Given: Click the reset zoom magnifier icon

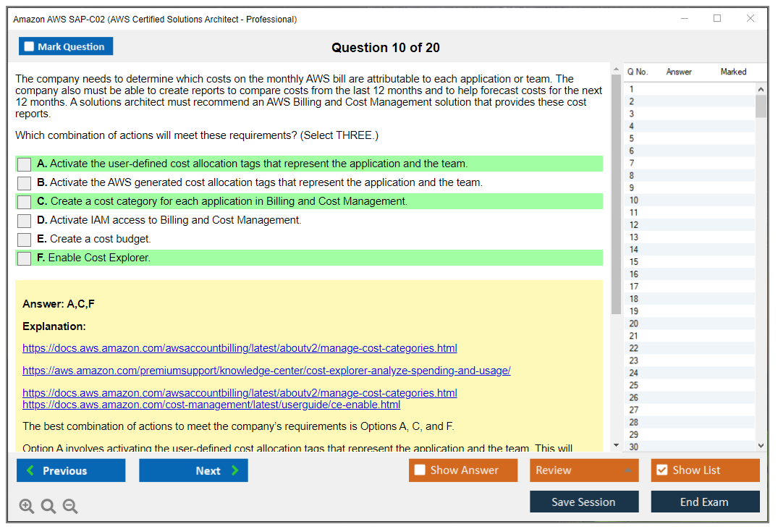Looking at the screenshot, I should (x=48, y=506).
